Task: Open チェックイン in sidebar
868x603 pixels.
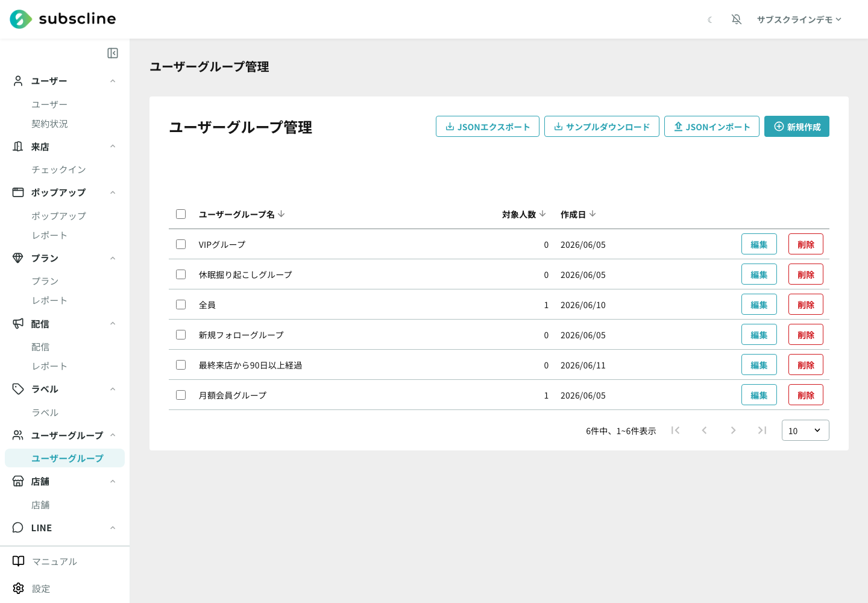Action: 58,169
